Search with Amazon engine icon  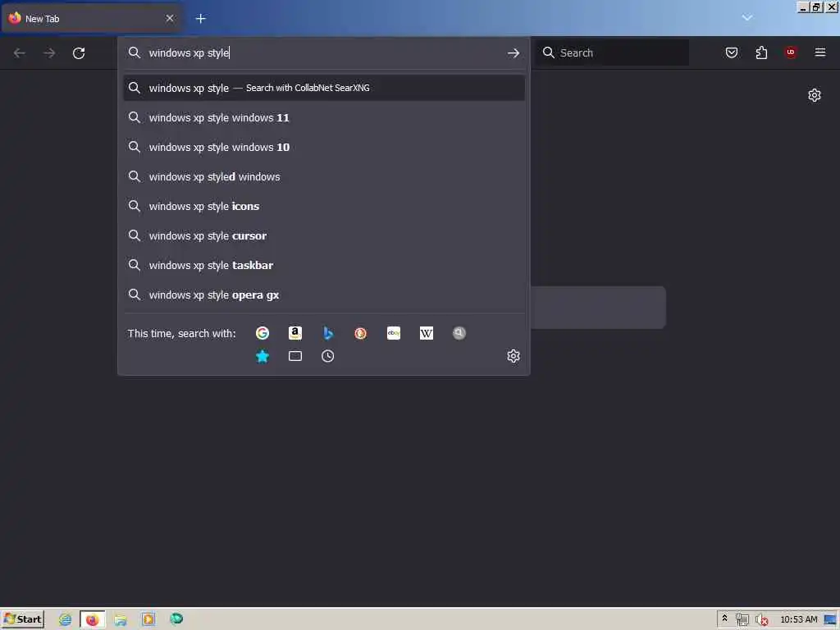pos(295,333)
